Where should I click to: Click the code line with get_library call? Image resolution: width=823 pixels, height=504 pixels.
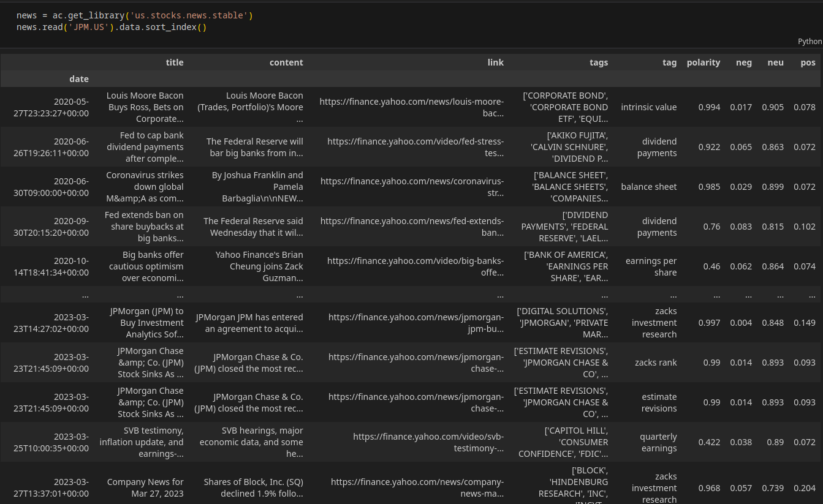(x=135, y=15)
